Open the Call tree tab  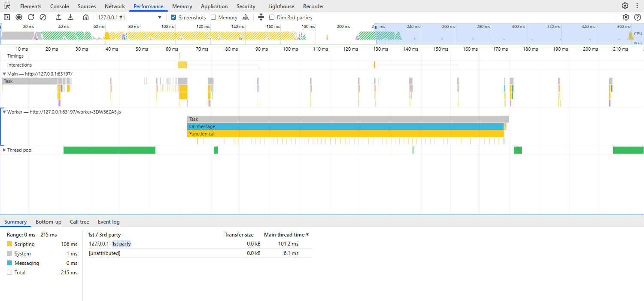pyautogui.click(x=79, y=222)
